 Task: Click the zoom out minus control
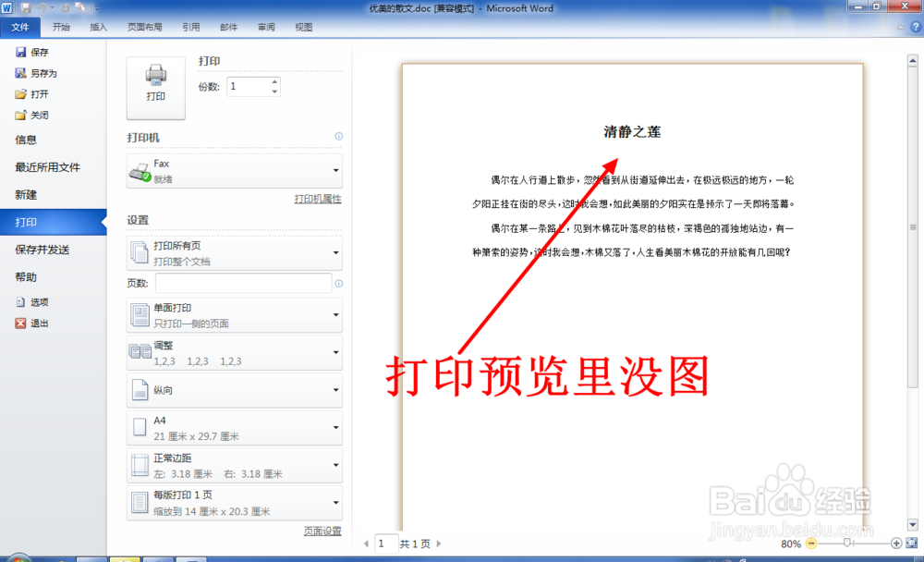coord(812,544)
